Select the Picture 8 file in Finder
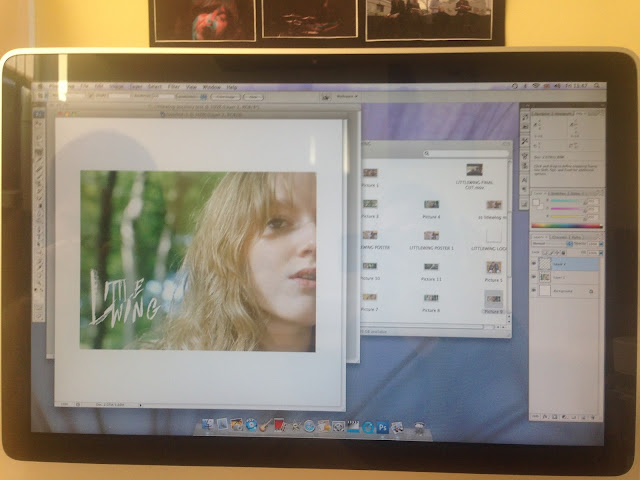The width and height of the screenshot is (640, 480). [x=431, y=303]
